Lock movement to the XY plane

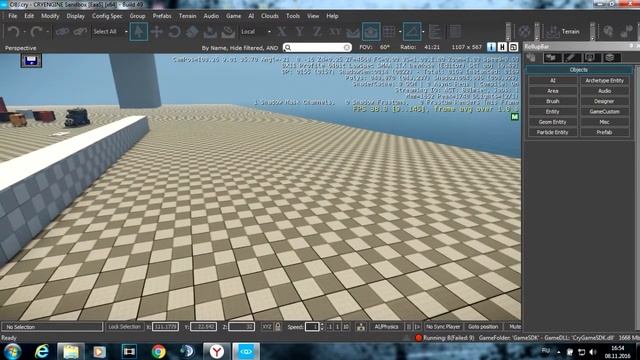[335, 31]
